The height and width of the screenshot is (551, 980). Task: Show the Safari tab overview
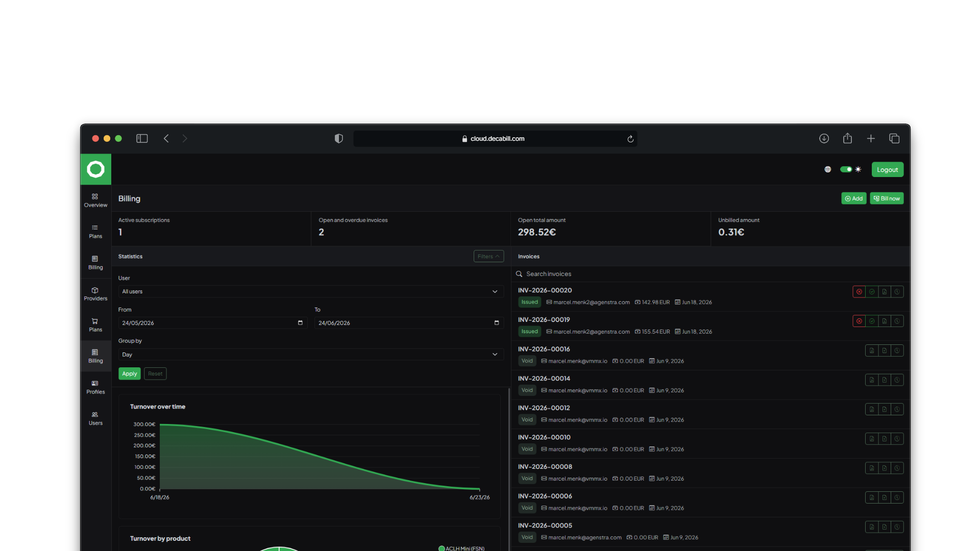coord(894,139)
